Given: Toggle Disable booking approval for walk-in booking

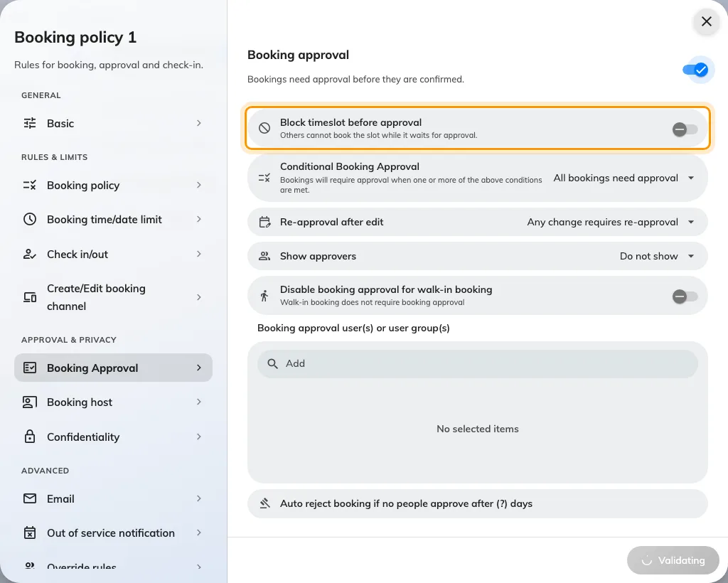Looking at the screenshot, I should (x=685, y=296).
